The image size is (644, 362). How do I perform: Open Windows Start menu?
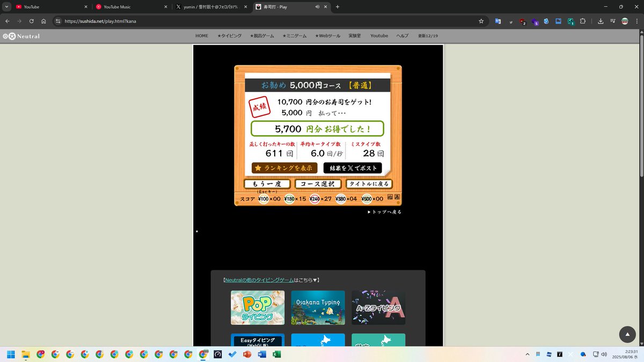point(11,354)
